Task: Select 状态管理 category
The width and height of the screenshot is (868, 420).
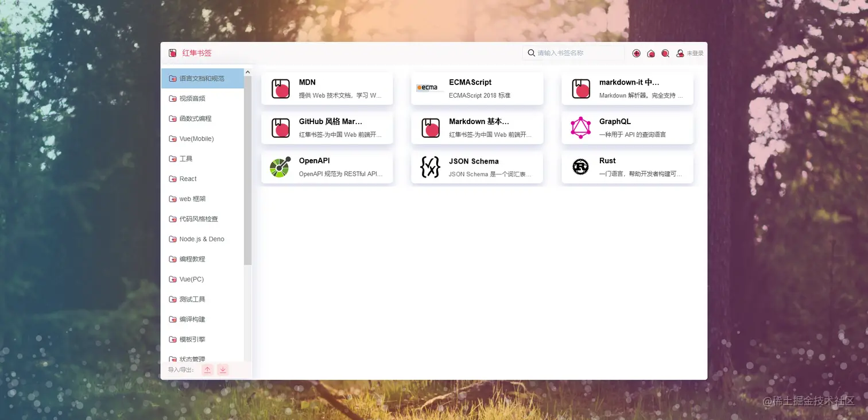Action: pyautogui.click(x=203, y=357)
